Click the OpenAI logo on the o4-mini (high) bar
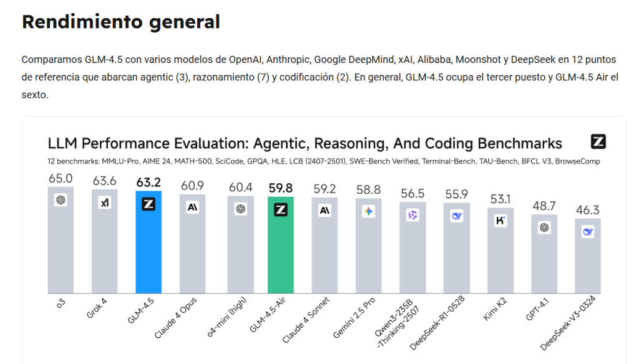639x364 pixels. (241, 209)
